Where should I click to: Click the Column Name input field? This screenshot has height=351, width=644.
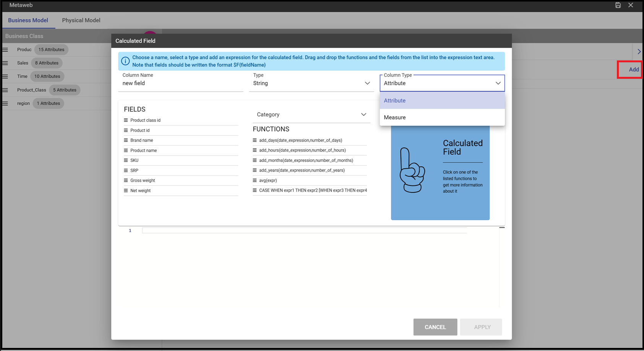[x=181, y=83]
